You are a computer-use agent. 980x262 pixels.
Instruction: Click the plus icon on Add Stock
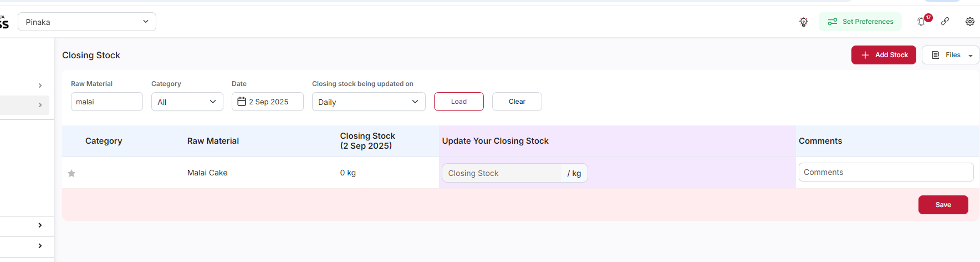[865, 55]
